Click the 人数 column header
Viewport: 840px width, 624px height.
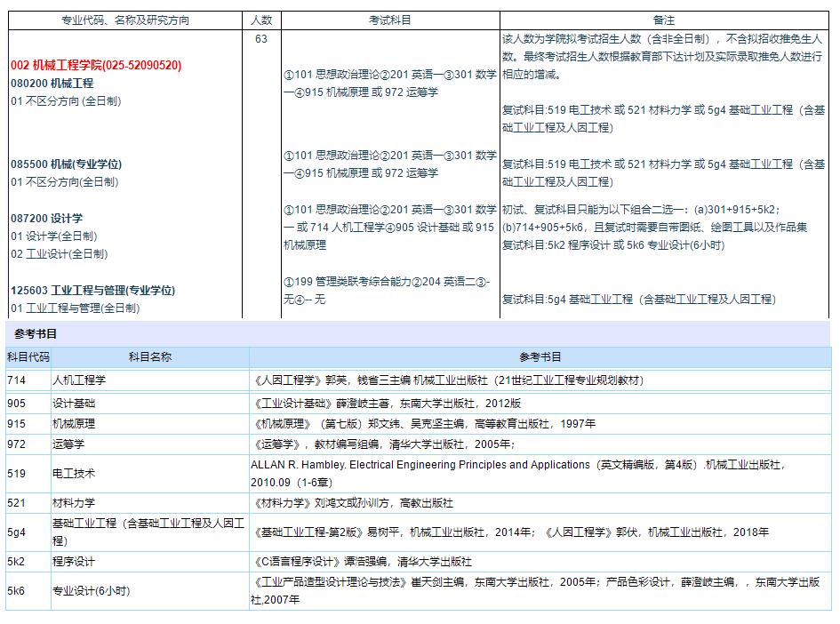pos(260,20)
